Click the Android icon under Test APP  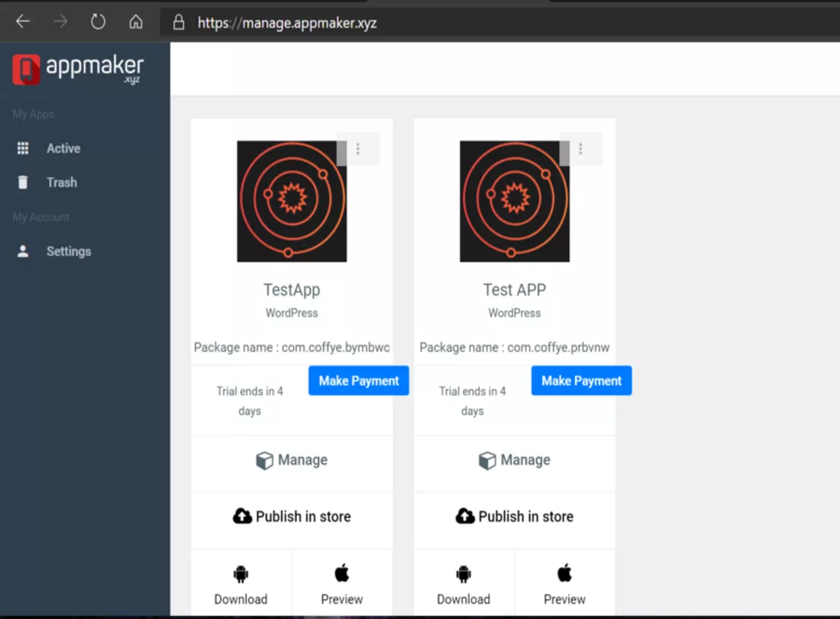tap(464, 574)
